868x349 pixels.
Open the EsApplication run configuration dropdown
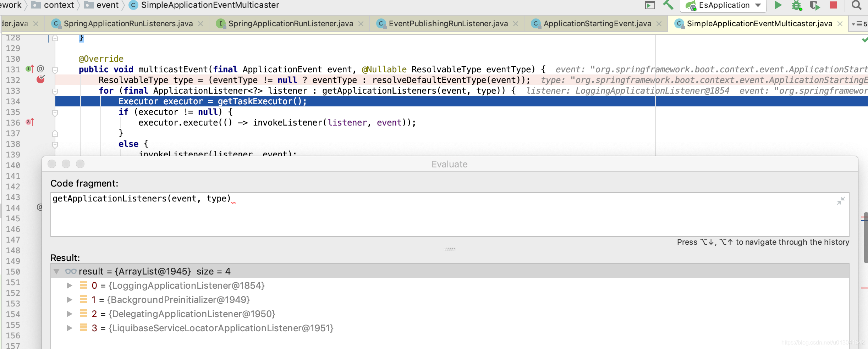click(724, 5)
